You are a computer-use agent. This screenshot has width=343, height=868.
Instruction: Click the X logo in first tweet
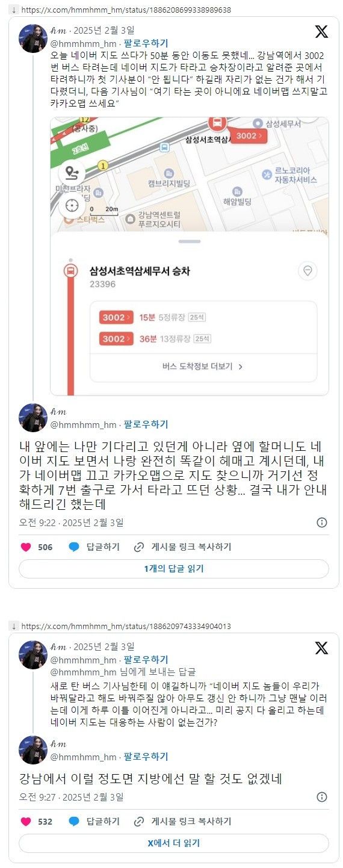tap(321, 32)
